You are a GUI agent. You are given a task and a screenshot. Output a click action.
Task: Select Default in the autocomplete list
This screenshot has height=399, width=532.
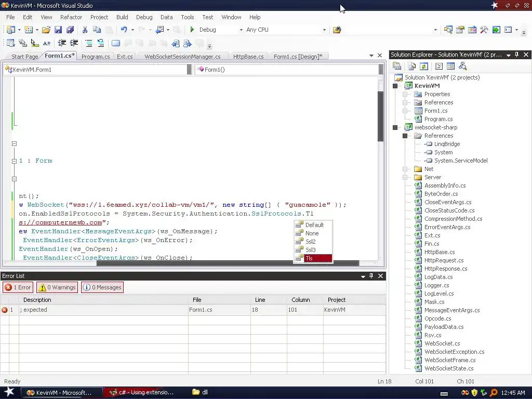313,225
